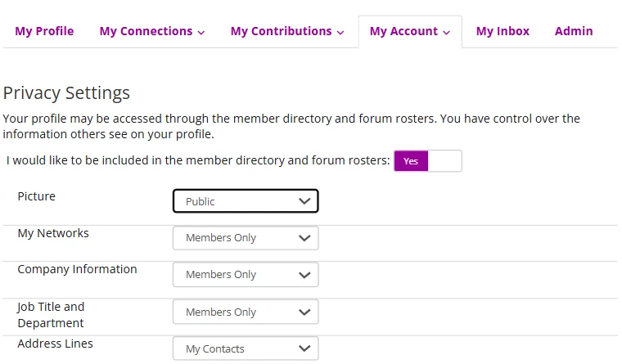Open the My Networks privacy dropdown
The width and height of the screenshot is (622, 364).
coord(245,238)
